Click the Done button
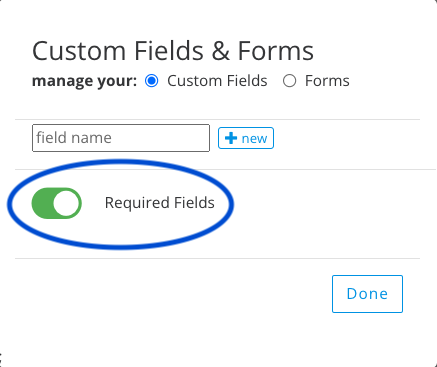The image size is (437, 367). click(367, 294)
